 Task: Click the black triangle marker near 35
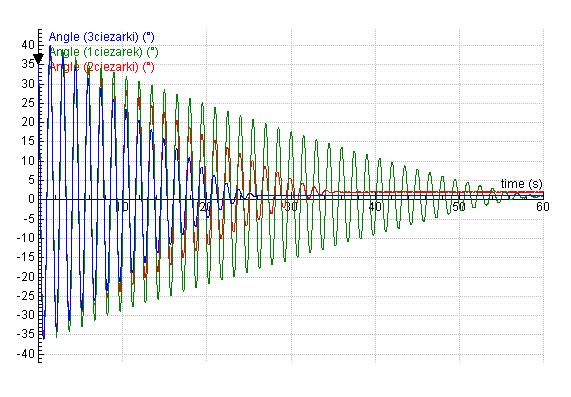click(38, 59)
